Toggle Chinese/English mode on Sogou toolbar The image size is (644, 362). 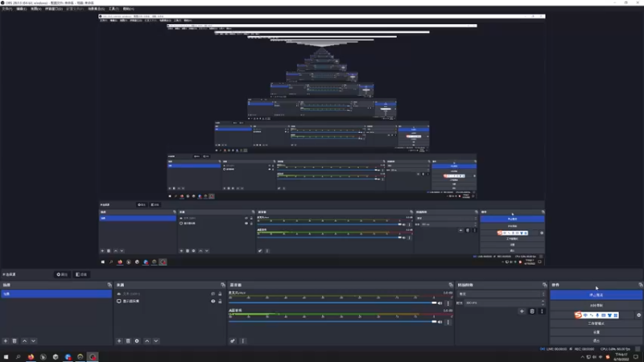[x=586, y=315]
